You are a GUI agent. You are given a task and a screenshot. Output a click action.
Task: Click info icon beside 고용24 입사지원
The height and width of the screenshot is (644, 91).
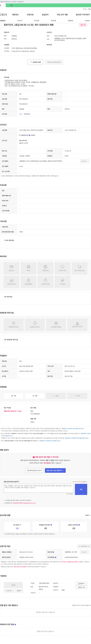click(79, 525)
